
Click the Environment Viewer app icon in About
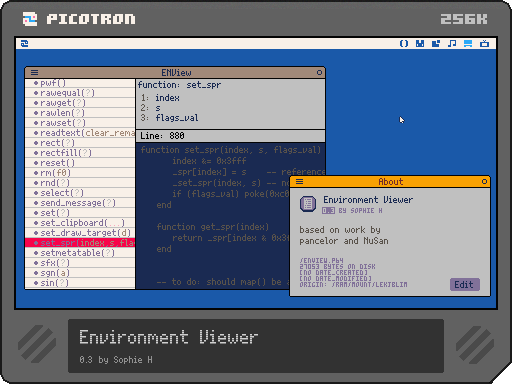coord(308,203)
